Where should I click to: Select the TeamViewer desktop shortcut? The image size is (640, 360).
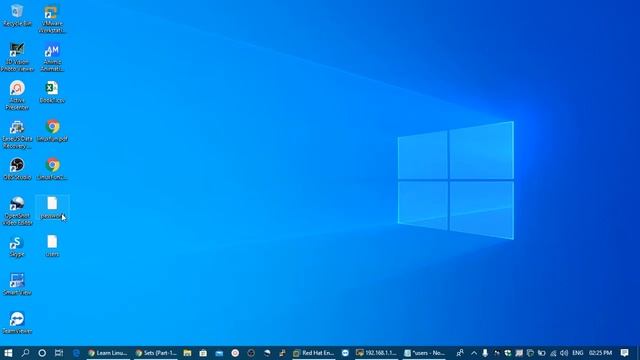tap(17, 323)
